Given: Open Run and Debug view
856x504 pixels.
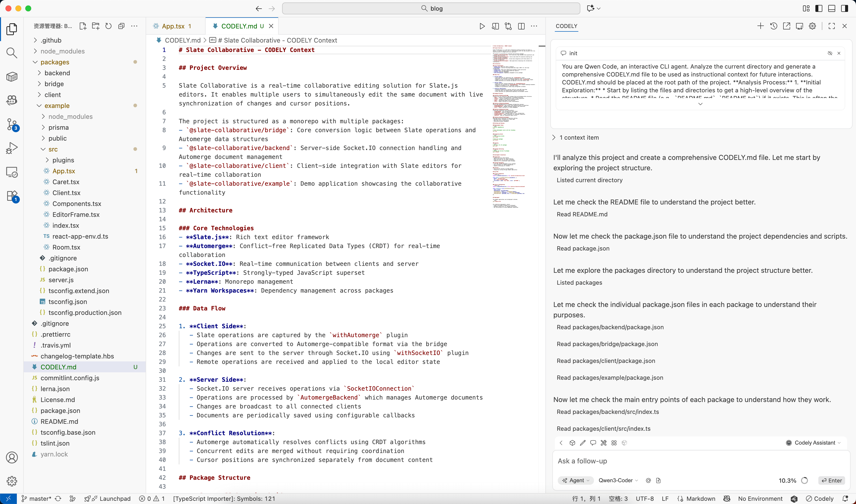Looking at the screenshot, I should coord(12,148).
